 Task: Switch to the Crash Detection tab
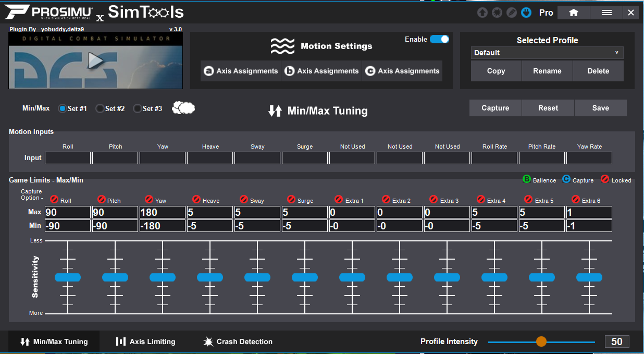238,341
